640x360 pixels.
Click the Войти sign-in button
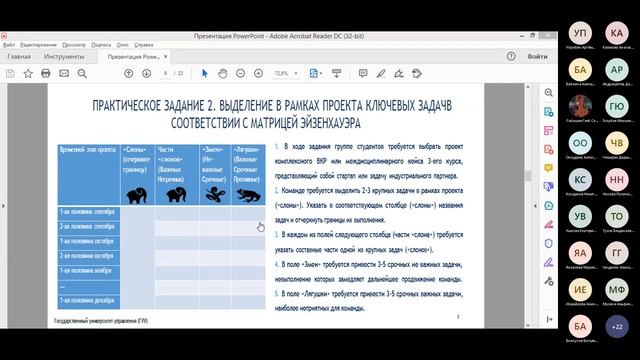click(537, 56)
